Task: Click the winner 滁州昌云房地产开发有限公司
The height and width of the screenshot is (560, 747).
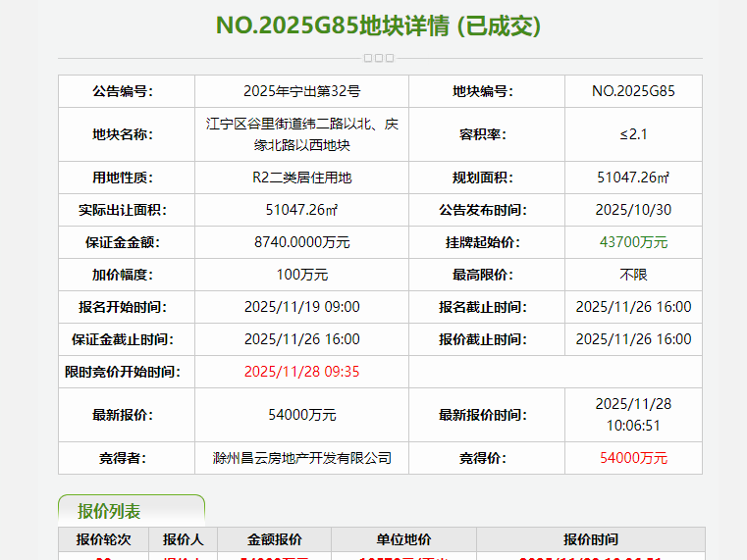Action: (x=301, y=458)
